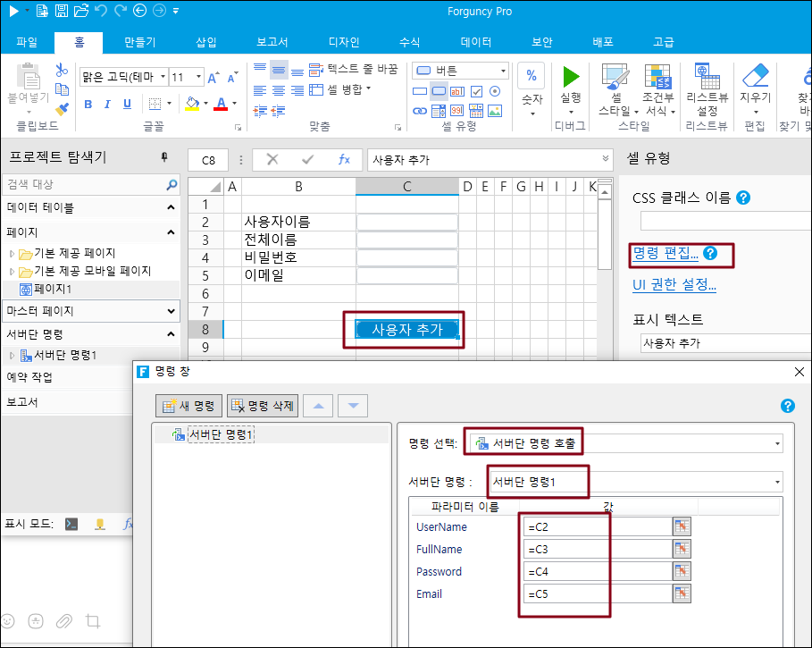The image size is (812, 648).
Task: Open the UI 권한 설정 link
Action: pos(674,285)
